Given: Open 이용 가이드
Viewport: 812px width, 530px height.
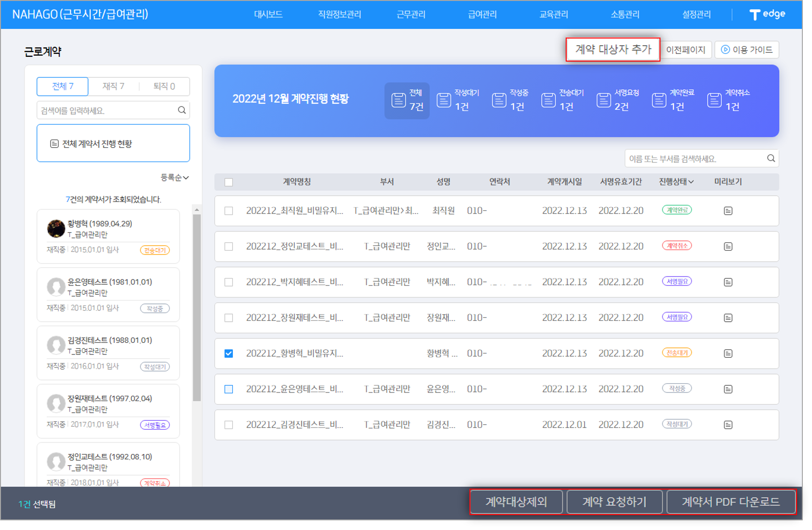Looking at the screenshot, I should click(x=747, y=50).
